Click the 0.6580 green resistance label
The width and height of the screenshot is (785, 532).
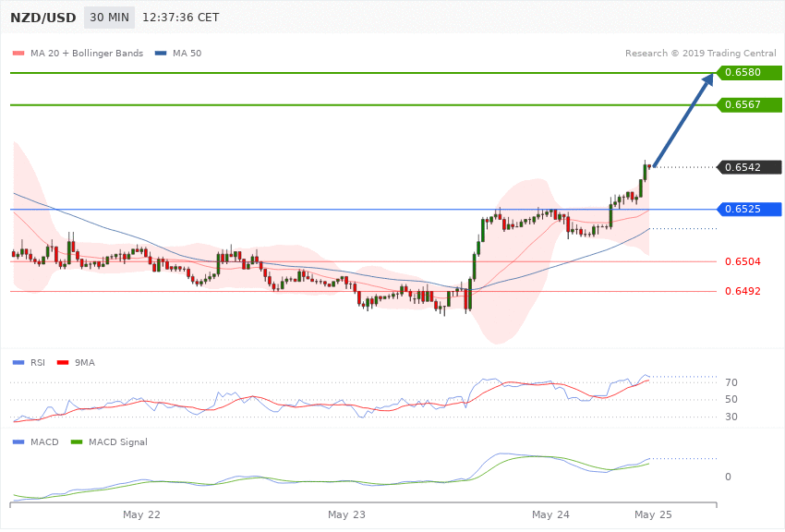click(749, 73)
